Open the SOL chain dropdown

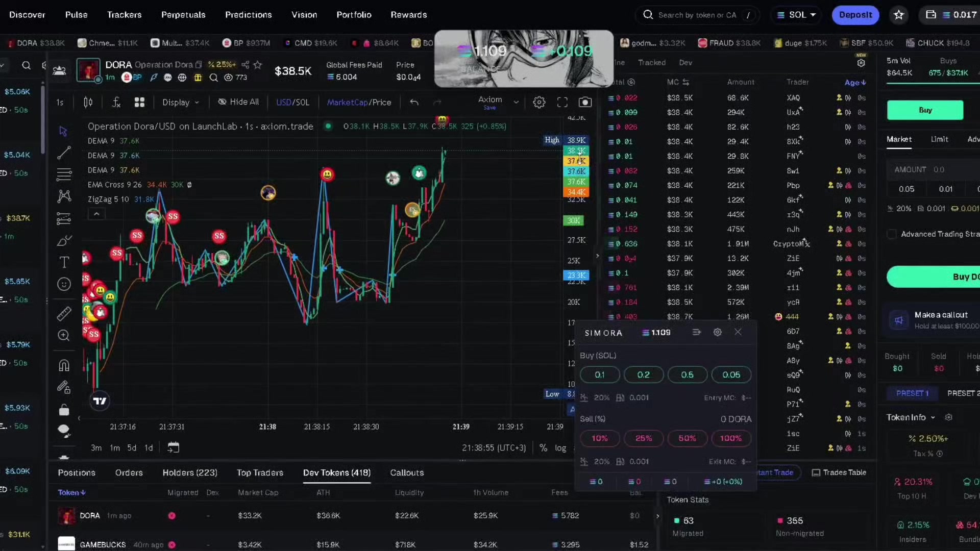[796, 15]
